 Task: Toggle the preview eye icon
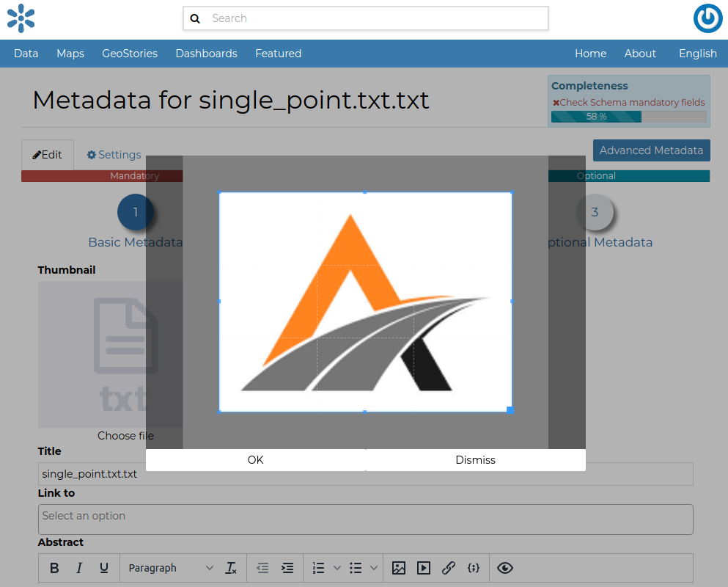click(x=505, y=568)
